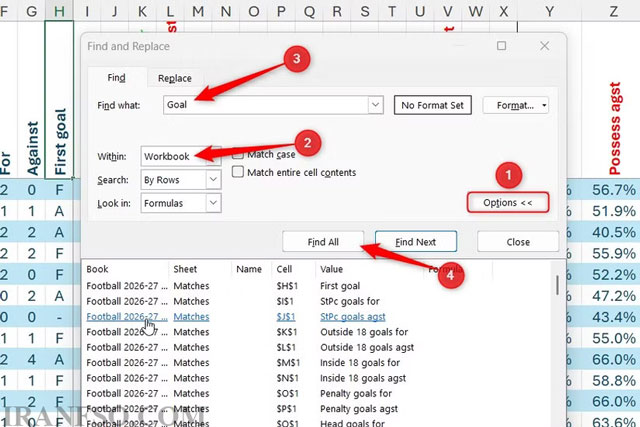This screenshot has height=427, width=640.
Task: Click cell showing 51.9% in column Z
Action: [613, 211]
